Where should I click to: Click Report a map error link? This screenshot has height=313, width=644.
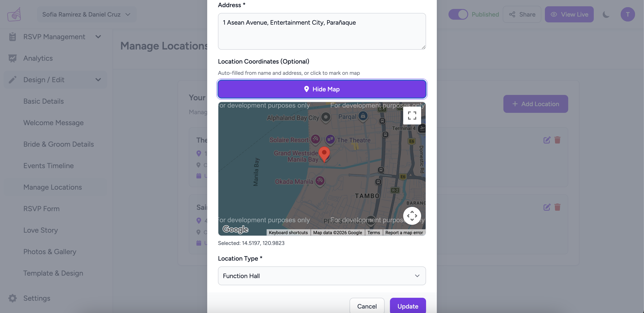point(404,232)
